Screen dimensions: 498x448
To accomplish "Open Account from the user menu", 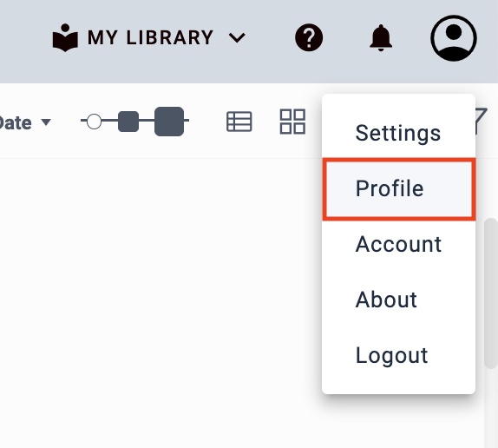I will (398, 244).
